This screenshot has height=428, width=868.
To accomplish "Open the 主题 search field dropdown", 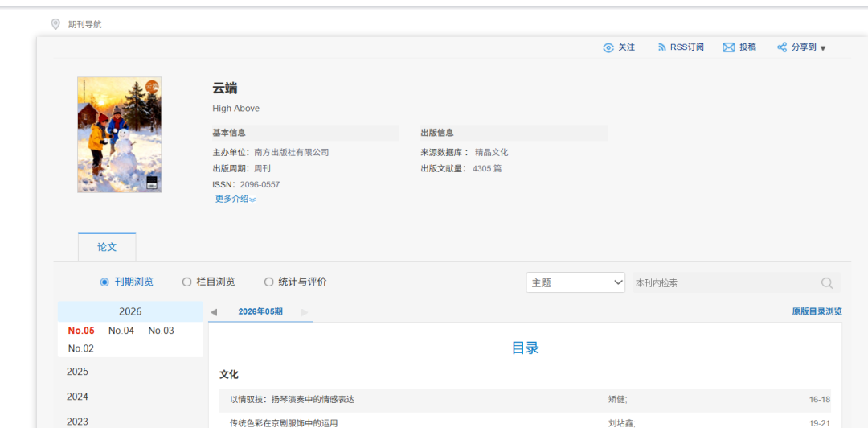I will (x=575, y=282).
